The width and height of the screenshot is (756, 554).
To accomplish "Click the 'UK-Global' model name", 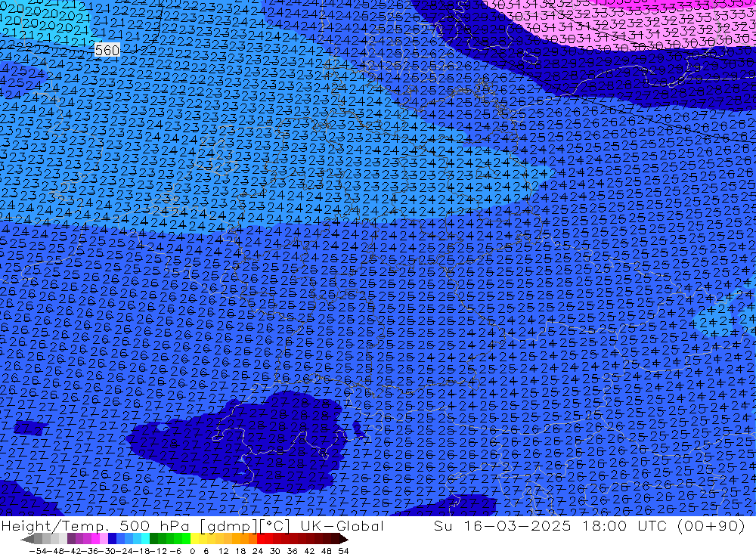I will [x=342, y=525].
